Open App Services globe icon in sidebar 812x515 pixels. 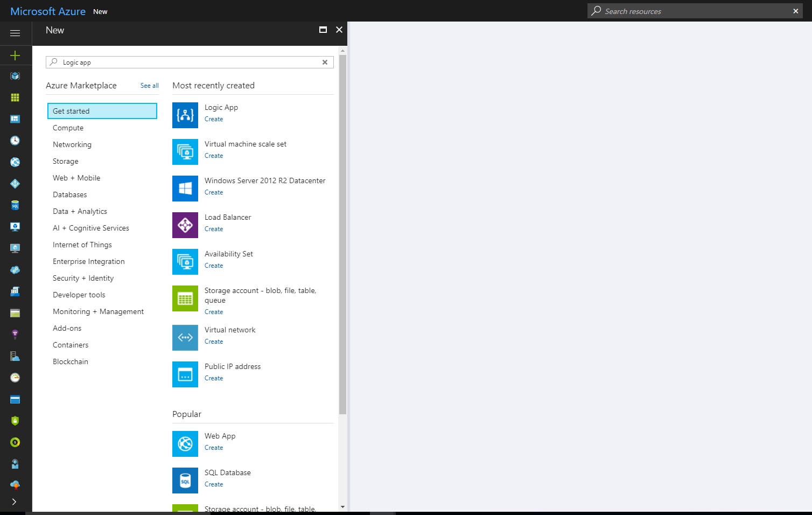click(x=15, y=162)
